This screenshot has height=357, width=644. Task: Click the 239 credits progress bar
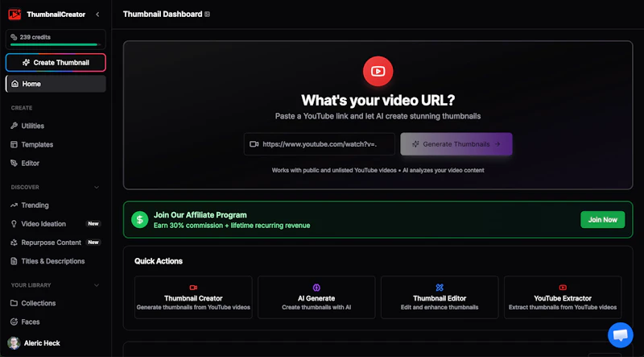pyautogui.click(x=54, y=44)
